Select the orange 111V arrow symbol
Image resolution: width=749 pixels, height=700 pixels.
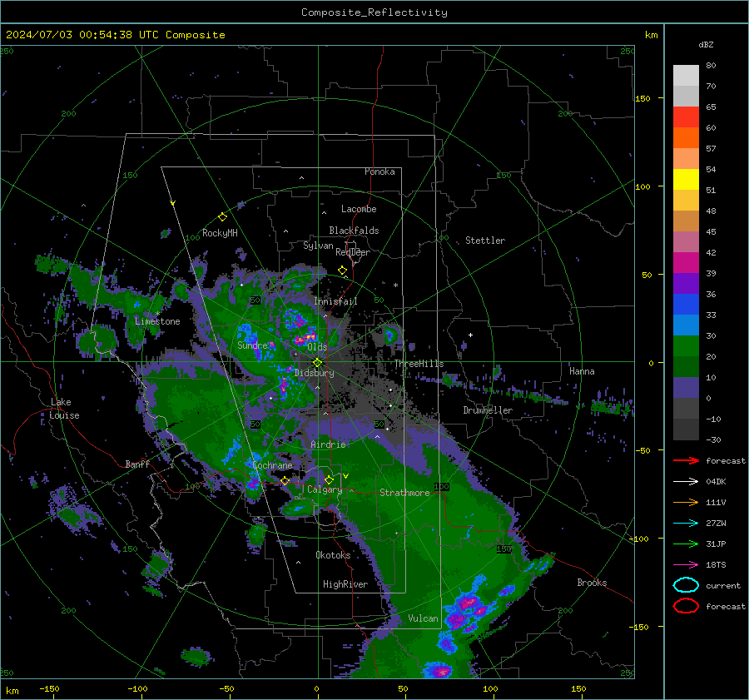coord(686,502)
